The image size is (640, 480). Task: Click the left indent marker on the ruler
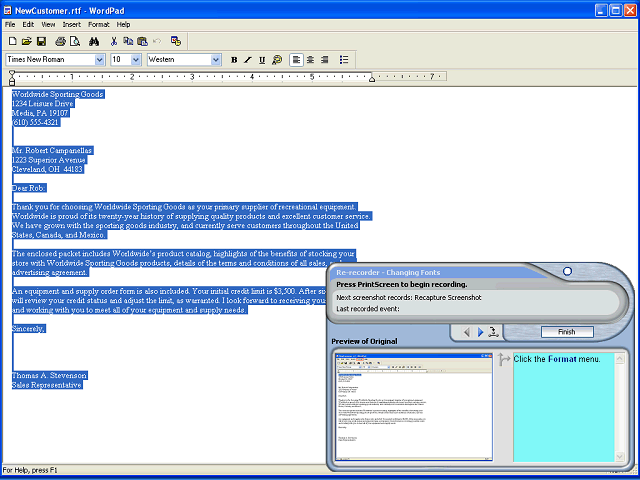pos(12,78)
